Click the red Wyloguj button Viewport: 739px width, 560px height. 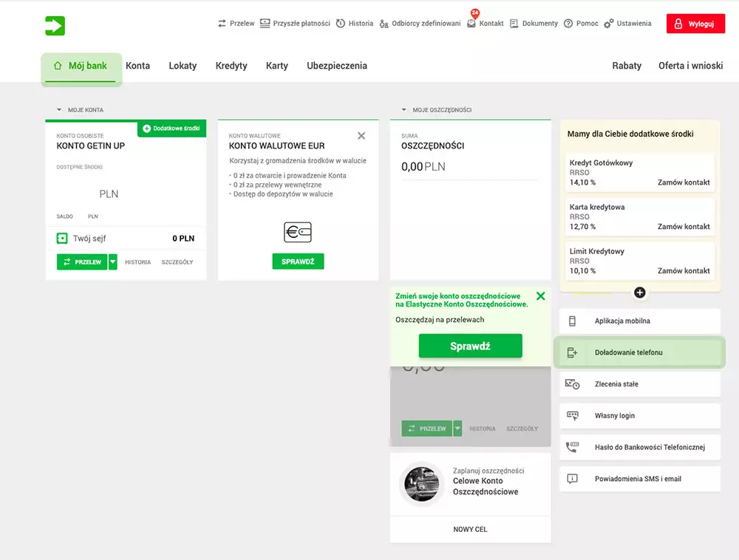(695, 23)
